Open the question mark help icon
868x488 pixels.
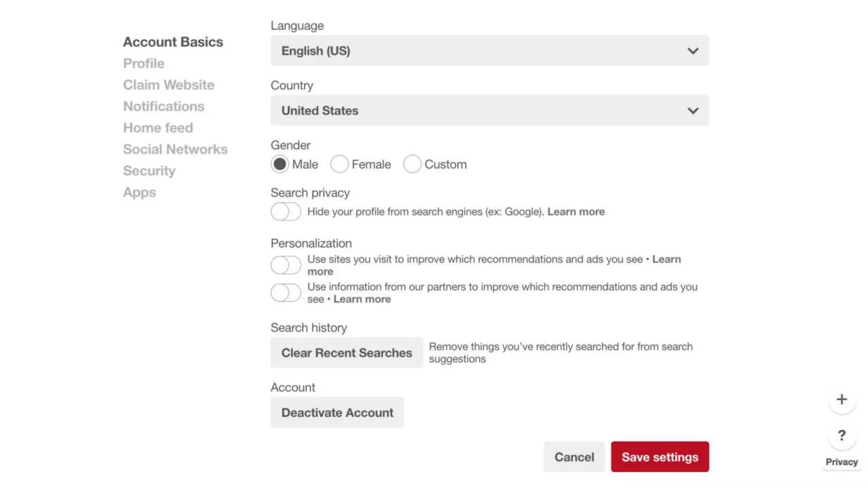(841, 435)
